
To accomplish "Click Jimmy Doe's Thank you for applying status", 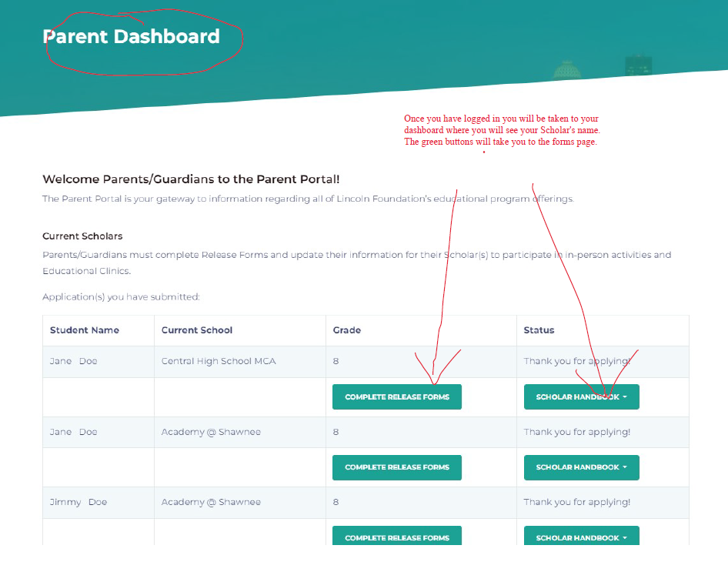I will pos(577,502).
